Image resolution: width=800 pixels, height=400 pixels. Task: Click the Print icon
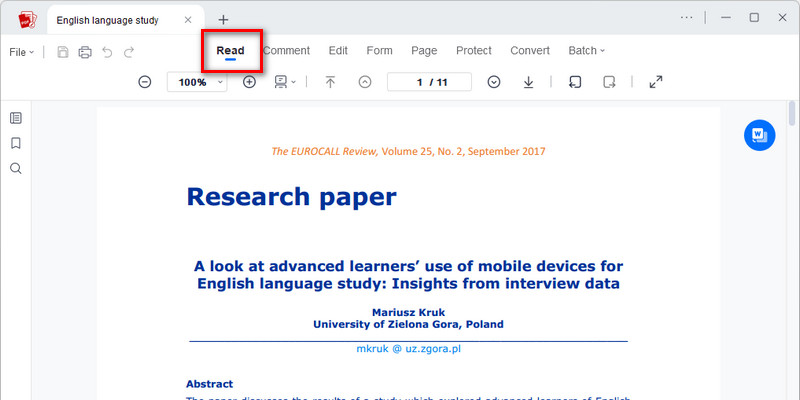(85, 52)
